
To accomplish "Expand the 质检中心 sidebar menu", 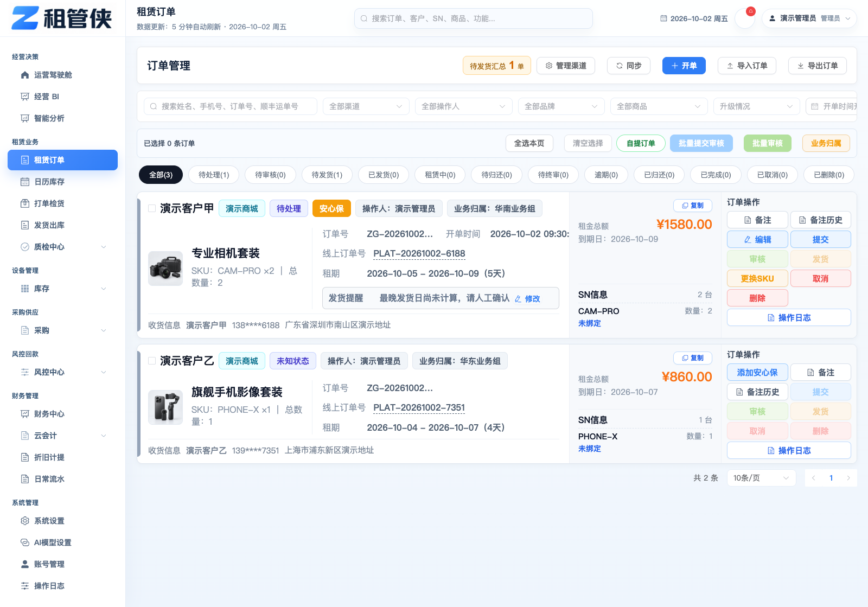I will pyautogui.click(x=62, y=247).
